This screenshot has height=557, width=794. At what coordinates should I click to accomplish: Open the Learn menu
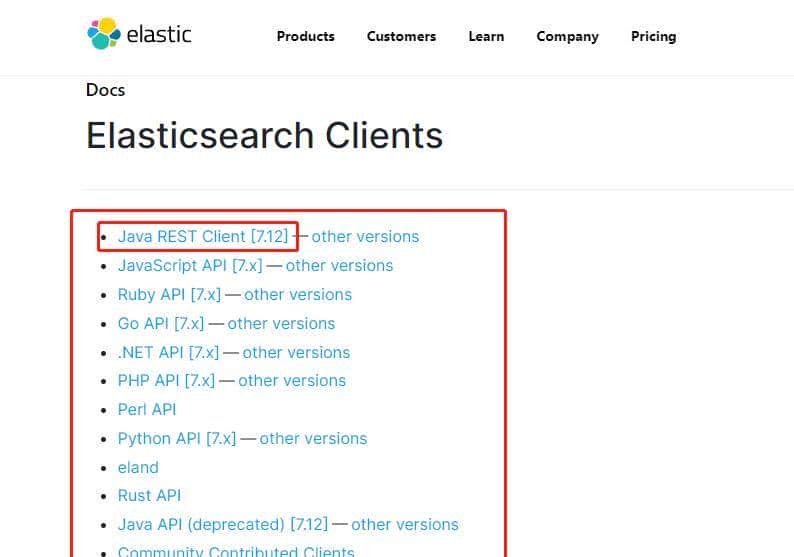[x=486, y=36]
